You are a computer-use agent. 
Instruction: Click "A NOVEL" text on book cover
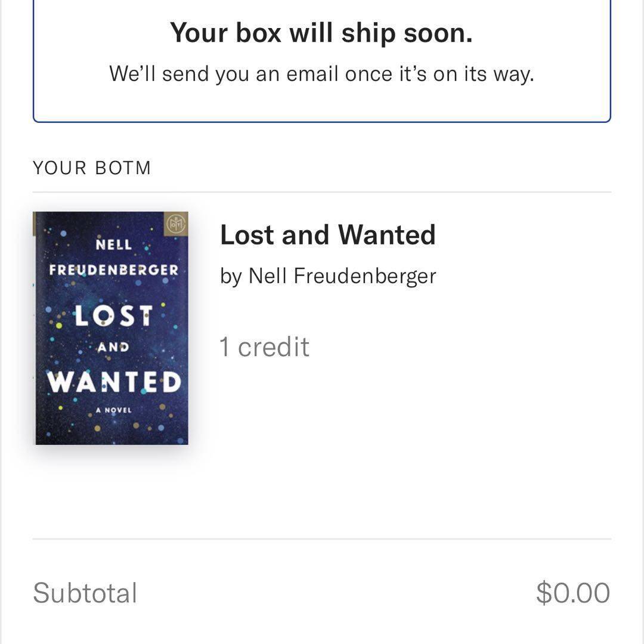114,410
